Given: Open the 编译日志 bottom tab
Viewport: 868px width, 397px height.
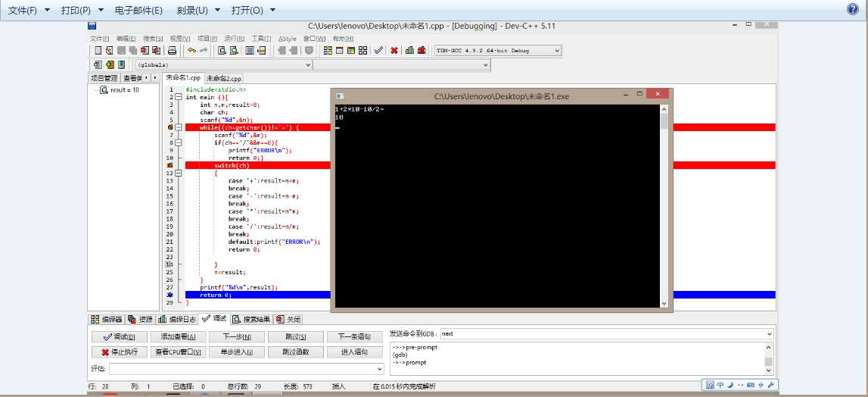Looking at the screenshot, I should (x=176, y=320).
